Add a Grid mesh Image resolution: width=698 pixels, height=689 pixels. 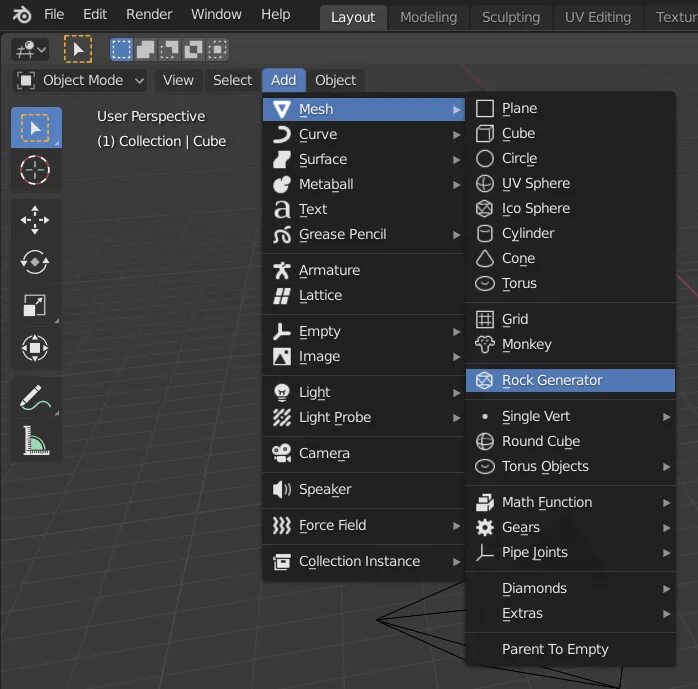[570, 320]
